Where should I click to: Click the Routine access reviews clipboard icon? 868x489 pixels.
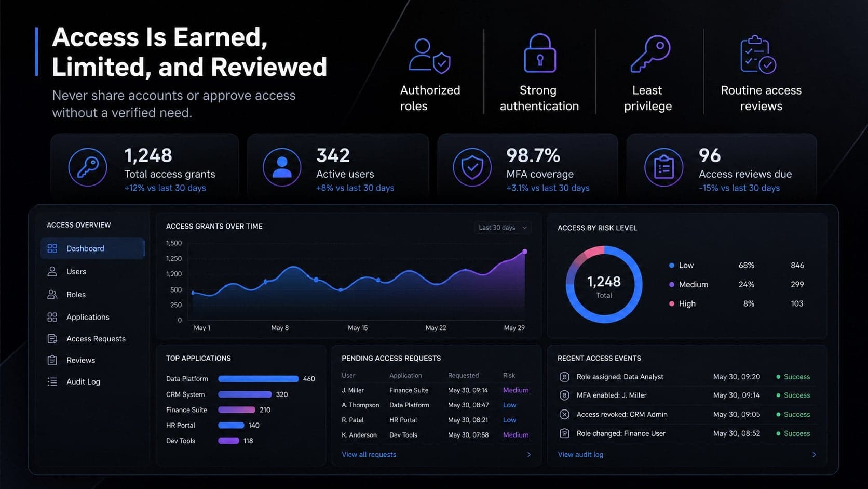(x=758, y=55)
